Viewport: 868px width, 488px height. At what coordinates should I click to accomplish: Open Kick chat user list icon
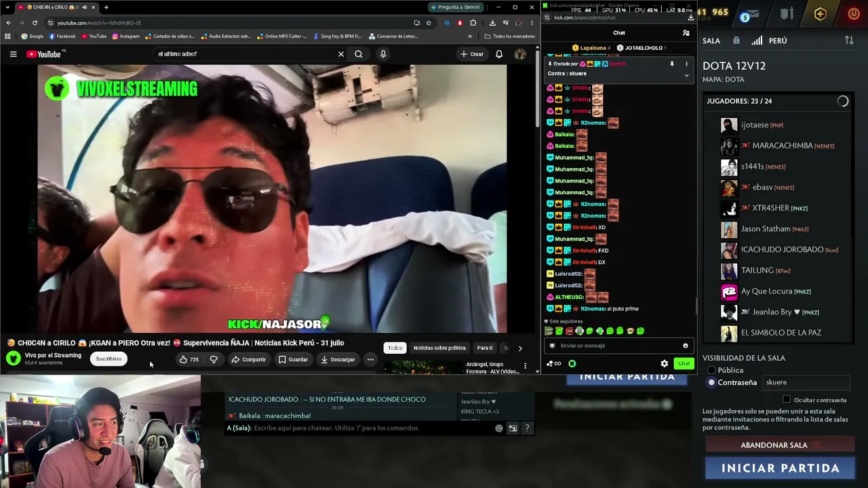(x=686, y=33)
